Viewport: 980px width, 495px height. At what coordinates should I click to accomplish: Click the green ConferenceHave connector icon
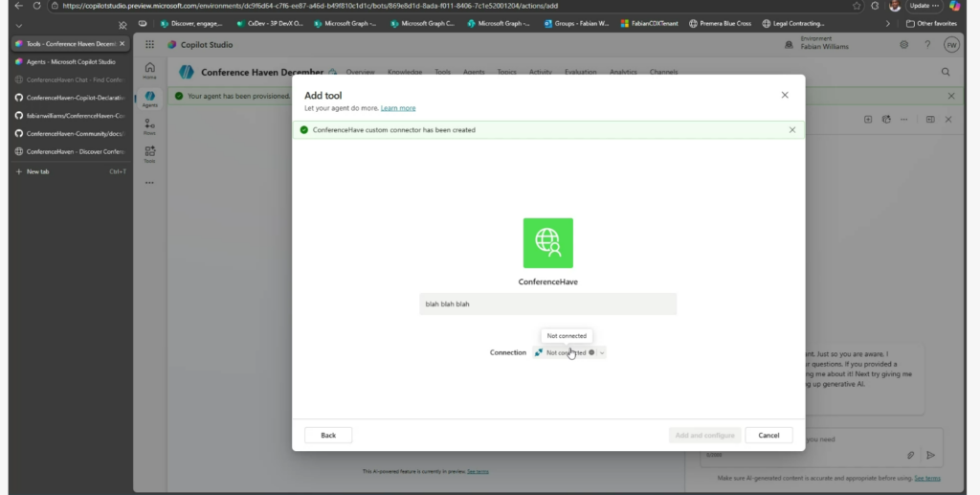pyautogui.click(x=548, y=242)
